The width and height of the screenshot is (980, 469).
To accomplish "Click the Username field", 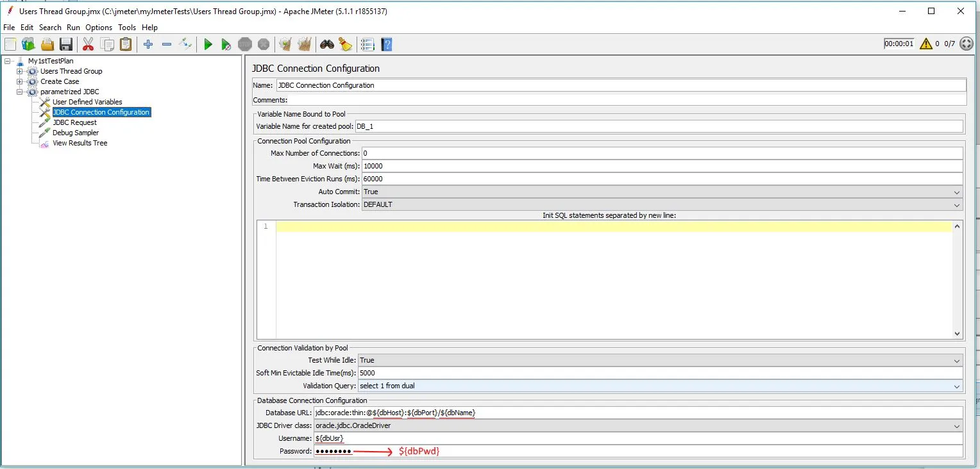I will [x=638, y=438].
